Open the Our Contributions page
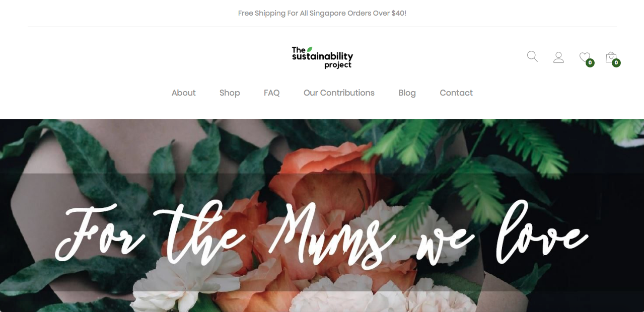This screenshot has height=312, width=644. pos(339,93)
